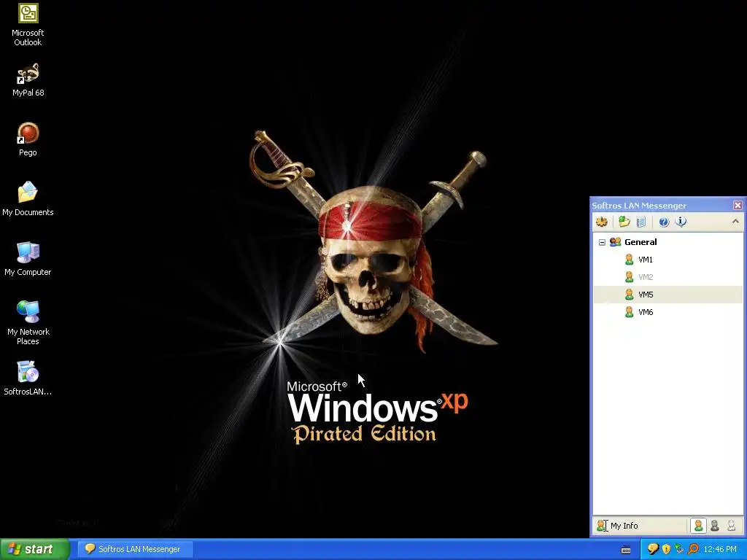Select the General group label
The width and height of the screenshot is (747, 560).
[x=640, y=242]
